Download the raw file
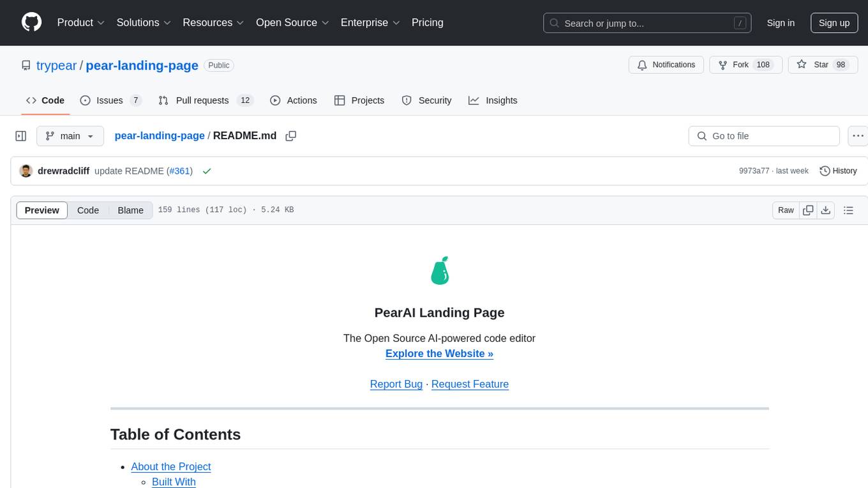 (825, 210)
